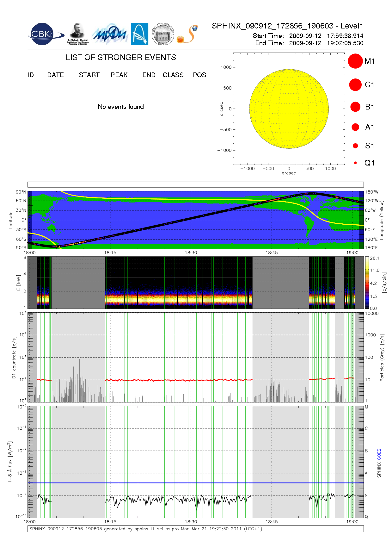Click the 18:30 label under the world map
This screenshot has width=392, height=555.
pyautogui.click(x=191, y=253)
